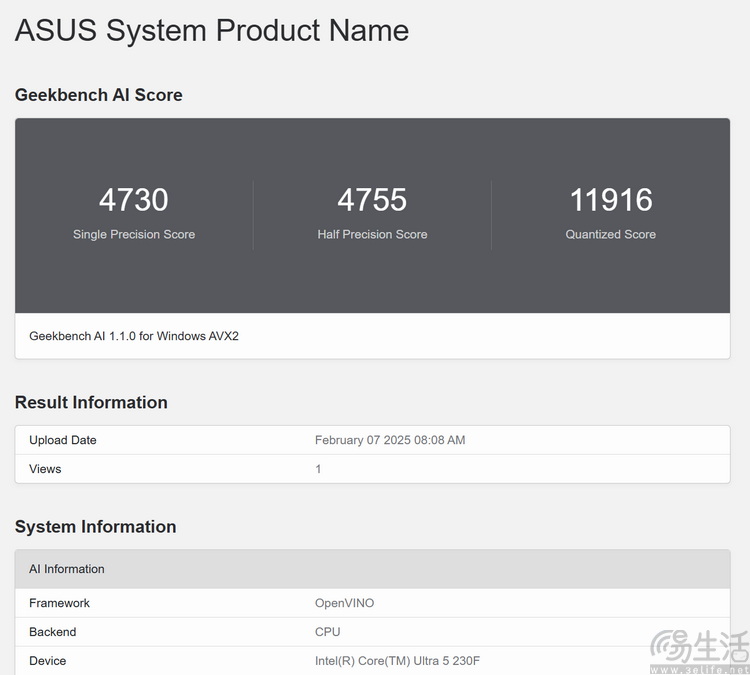Image resolution: width=750 pixels, height=675 pixels.
Task: Click Geekbench AI 1.1.0 for Windows AVX2 text
Action: [x=134, y=336]
